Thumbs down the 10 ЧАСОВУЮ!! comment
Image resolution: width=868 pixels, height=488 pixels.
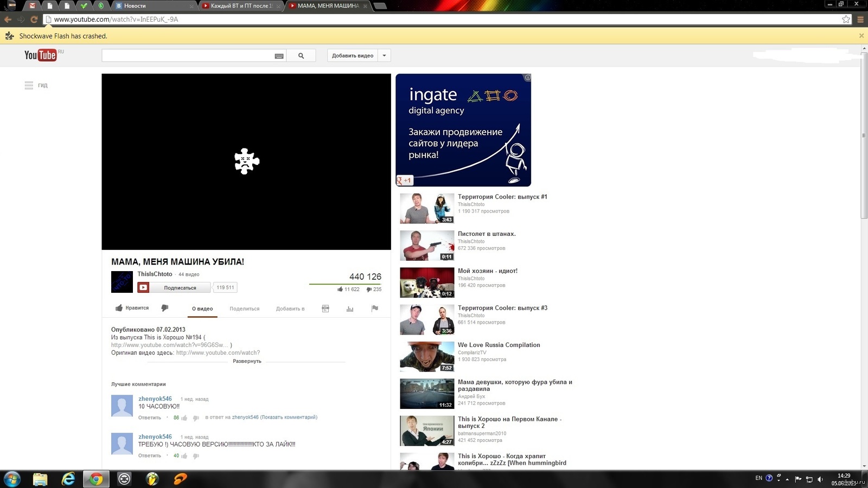(x=196, y=418)
